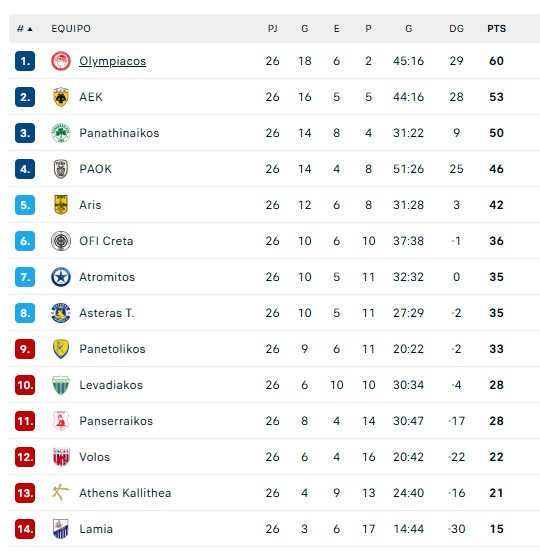Click the Asteras T. team badge

61,313
